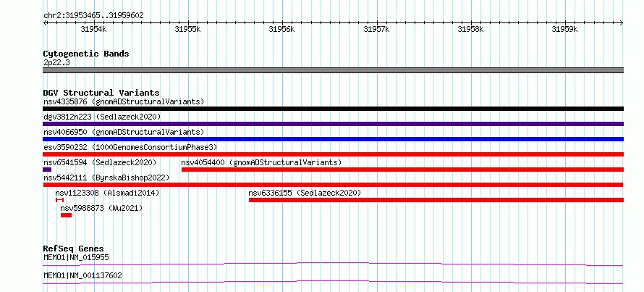Image resolution: width=644 pixels, height=292 pixels.
Task: Click the 31959k ruler tick label
Action: tap(564, 29)
